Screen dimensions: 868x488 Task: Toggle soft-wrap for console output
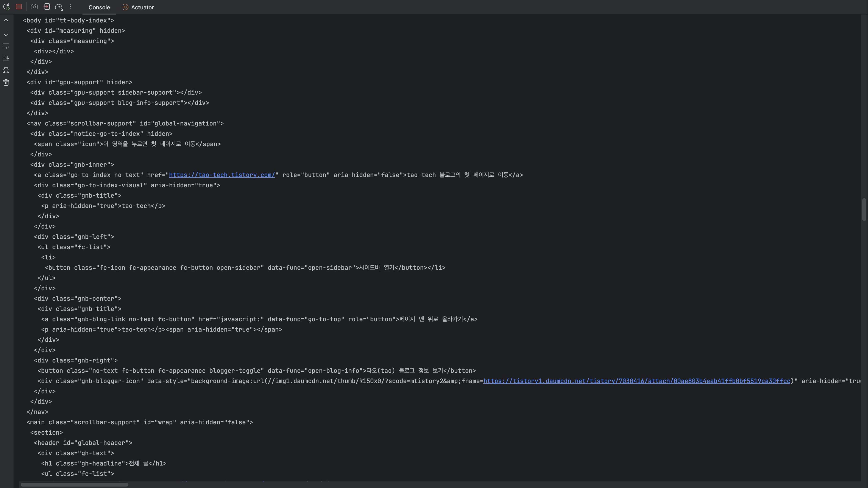[x=6, y=46]
